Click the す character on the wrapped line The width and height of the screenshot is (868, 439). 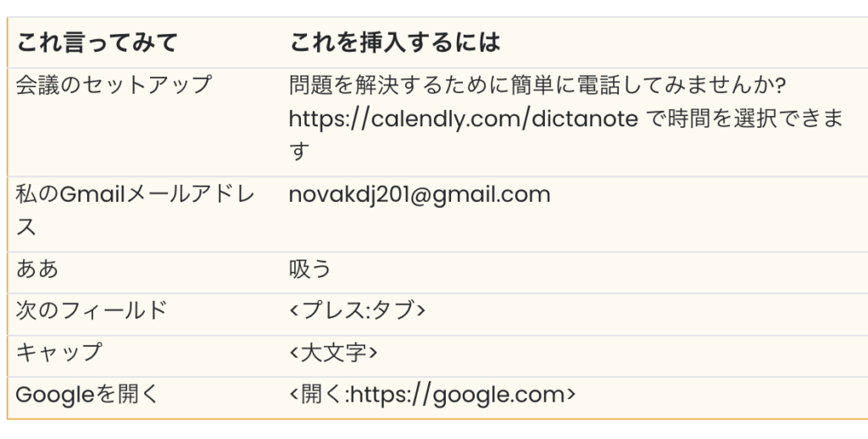[299, 151]
